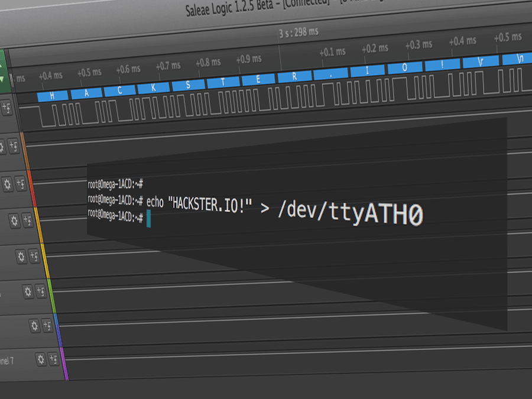This screenshot has height=399, width=532.
Task: Open gear settings for the yellow channel
Action: 21,257
